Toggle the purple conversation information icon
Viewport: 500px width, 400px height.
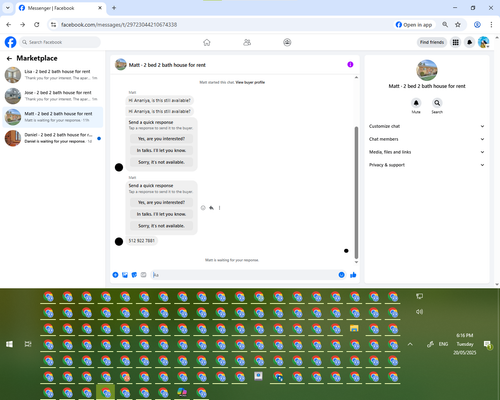coord(350,64)
